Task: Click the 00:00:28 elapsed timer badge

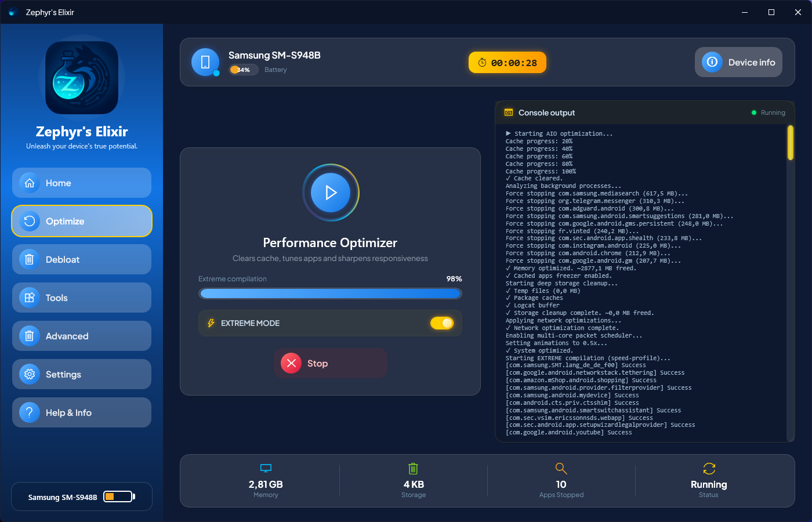Action: (507, 63)
